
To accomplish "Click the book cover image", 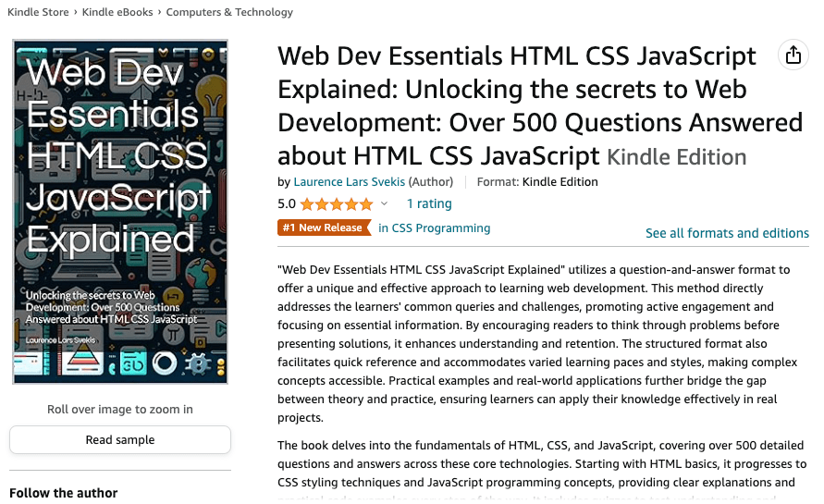I will [120, 212].
